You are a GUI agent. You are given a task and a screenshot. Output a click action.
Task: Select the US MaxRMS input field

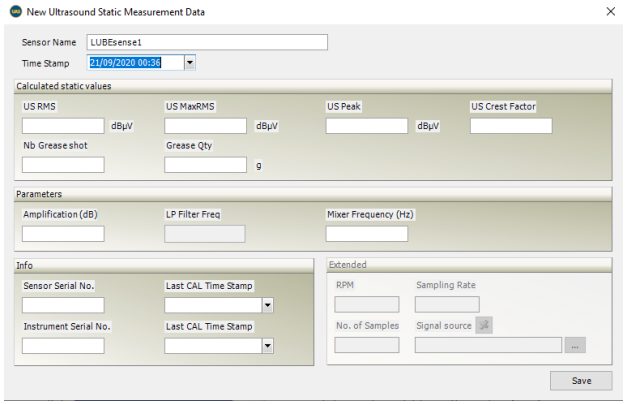[205, 126]
